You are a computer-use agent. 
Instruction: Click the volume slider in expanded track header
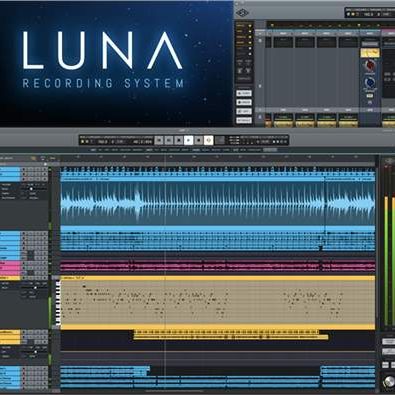coord(32,189)
